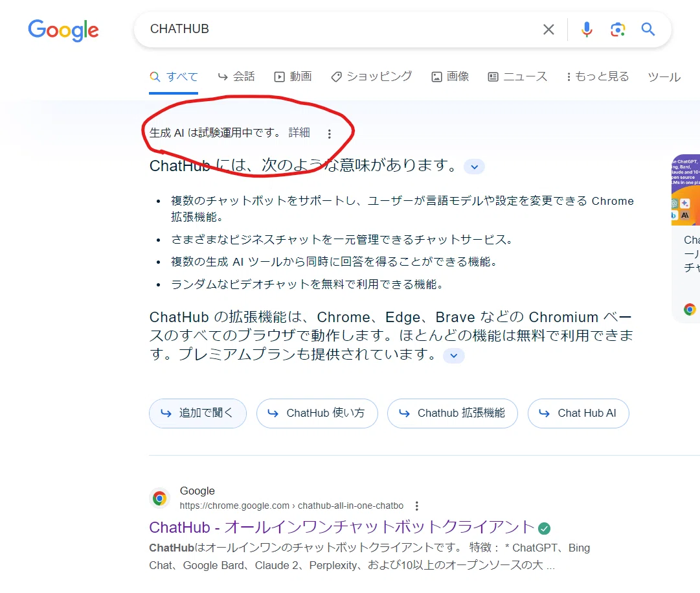Switch to the 会話 tab

pyautogui.click(x=236, y=77)
